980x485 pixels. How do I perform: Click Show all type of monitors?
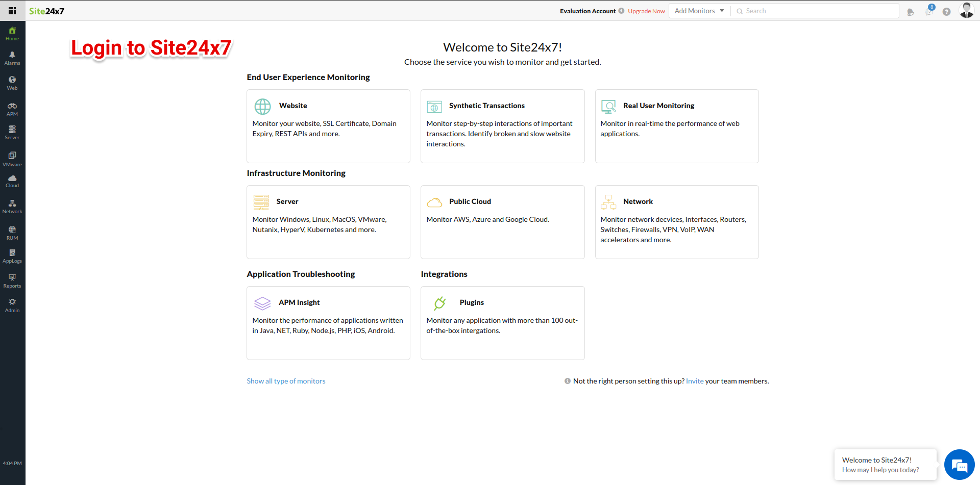pos(286,381)
